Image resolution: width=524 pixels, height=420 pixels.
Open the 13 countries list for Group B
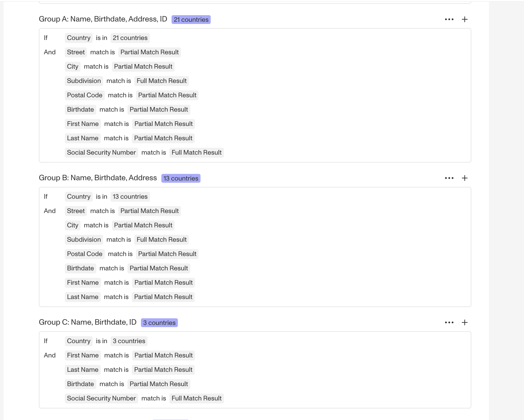coord(130,196)
